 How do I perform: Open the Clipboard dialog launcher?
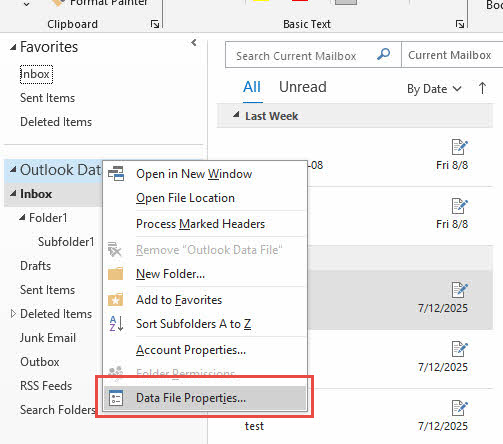pyautogui.click(x=155, y=24)
